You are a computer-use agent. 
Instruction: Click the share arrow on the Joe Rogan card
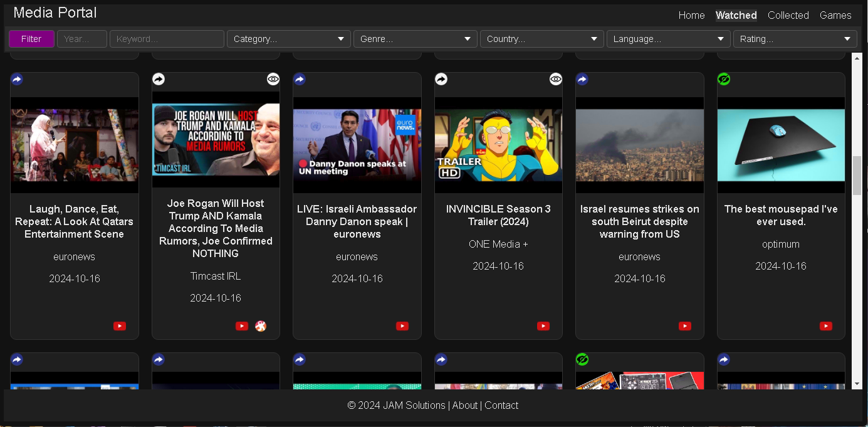coord(159,79)
